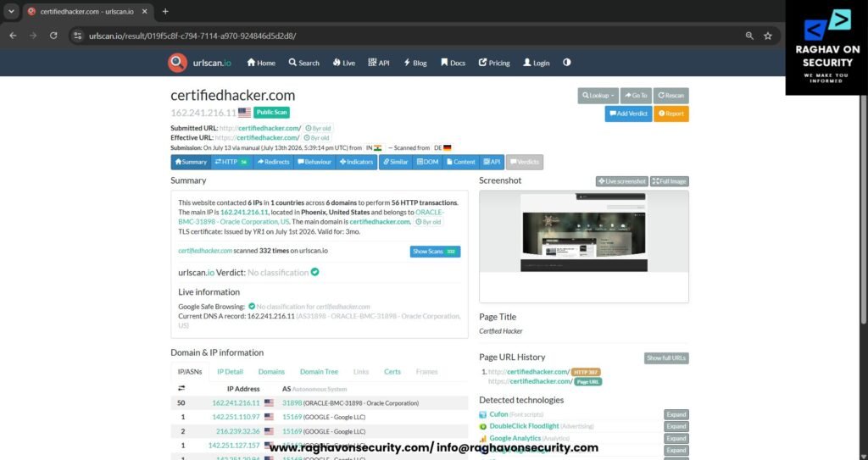Switch to the IP Detail tab
This screenshot has width=868, height=460.
(230, 372)
